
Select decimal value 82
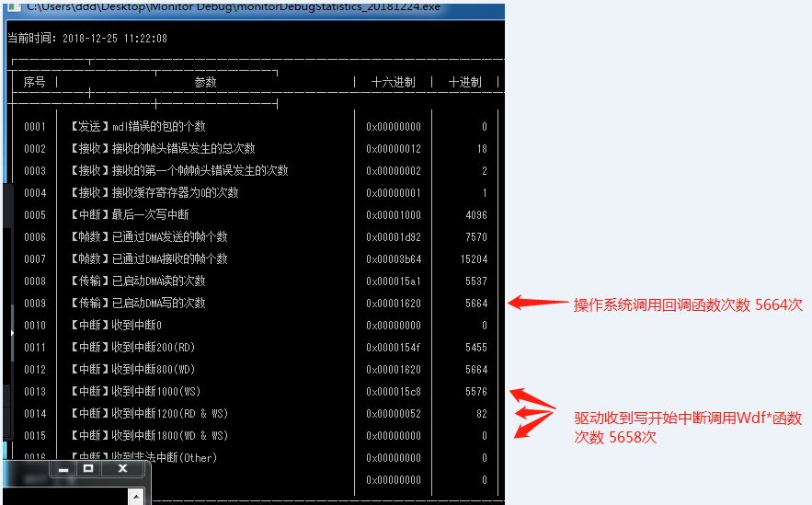pos(482,414)
